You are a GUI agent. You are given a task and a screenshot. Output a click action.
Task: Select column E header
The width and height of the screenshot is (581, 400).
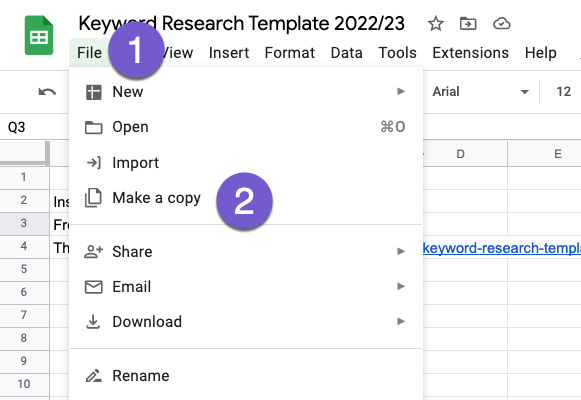pos(545,154)
